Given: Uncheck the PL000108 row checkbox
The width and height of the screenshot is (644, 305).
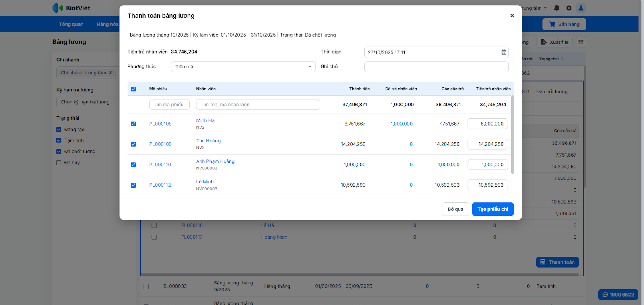Looking at the screenshot, I should click(133, 124).
